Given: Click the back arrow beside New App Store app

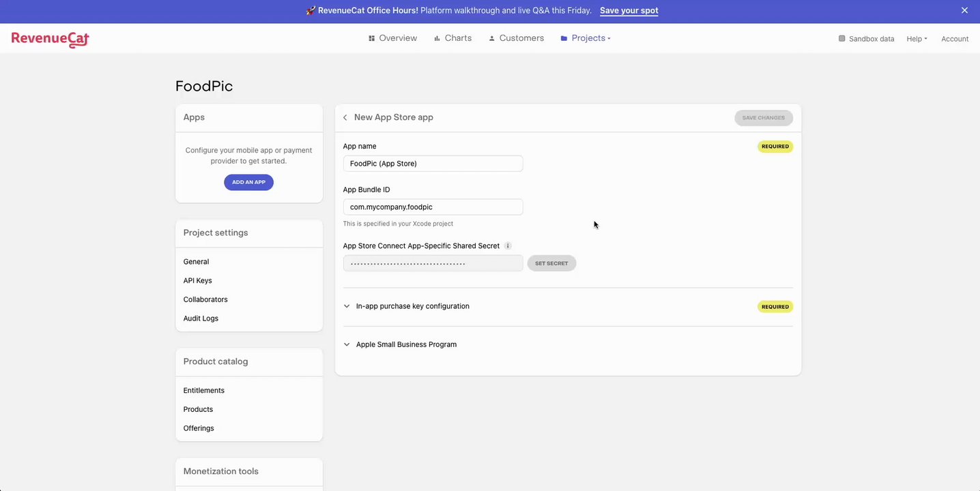Looking at the screenshot, I should pos(345,117).
